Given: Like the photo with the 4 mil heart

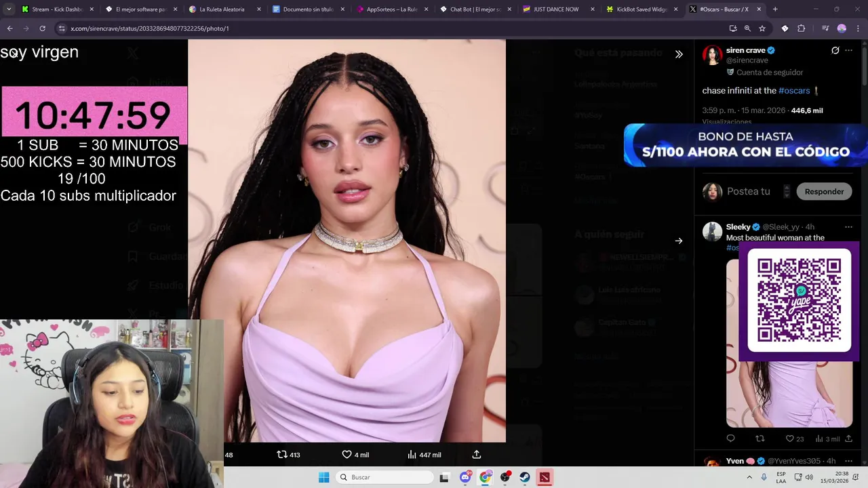Looking at the screenshot, I should pyautogui.click(x=355, y=455).
